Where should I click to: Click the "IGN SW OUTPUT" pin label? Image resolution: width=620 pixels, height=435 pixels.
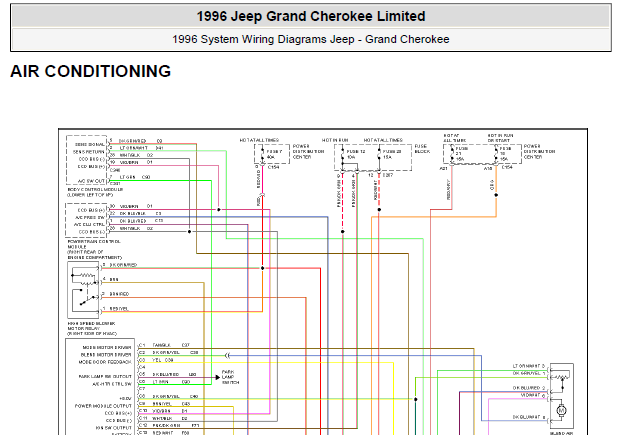113,428
